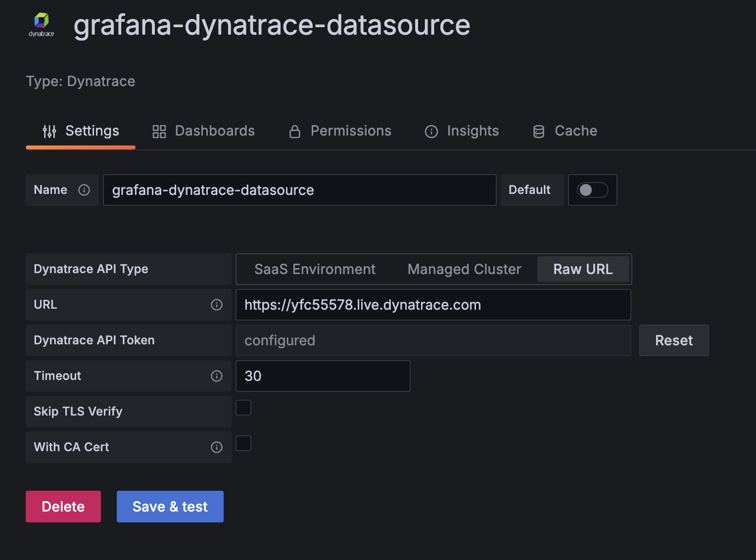
Task: Click the Delete button
Action: (63, 507)
